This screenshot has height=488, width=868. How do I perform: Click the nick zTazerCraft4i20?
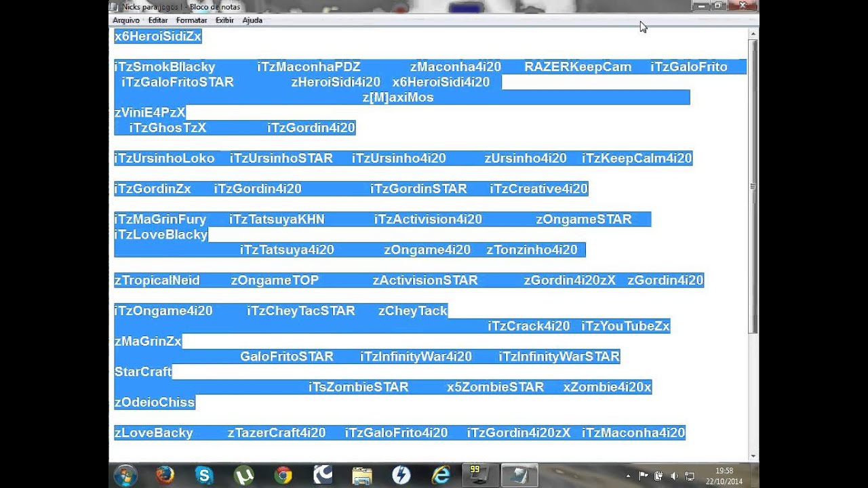point(277,433)
